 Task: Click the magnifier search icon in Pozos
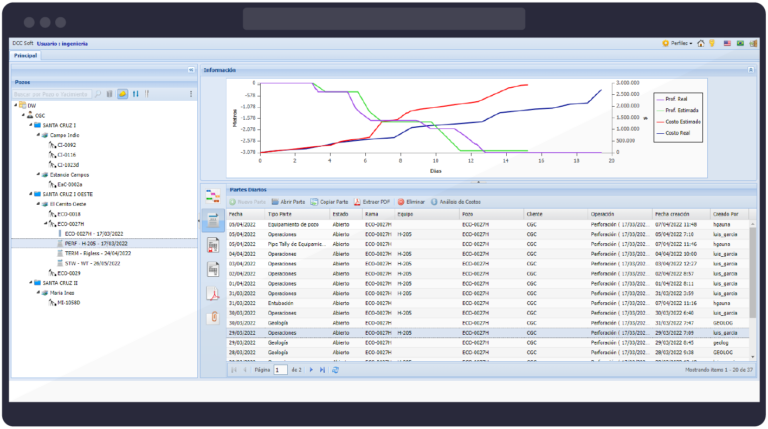point(98,94)
